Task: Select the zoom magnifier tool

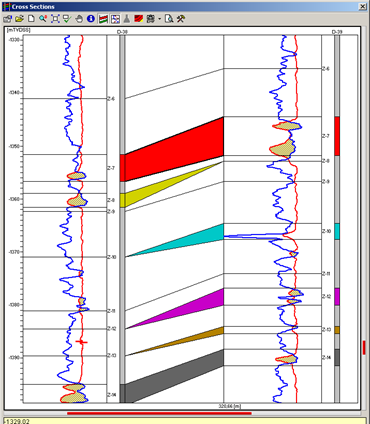Action: (43, 19)
